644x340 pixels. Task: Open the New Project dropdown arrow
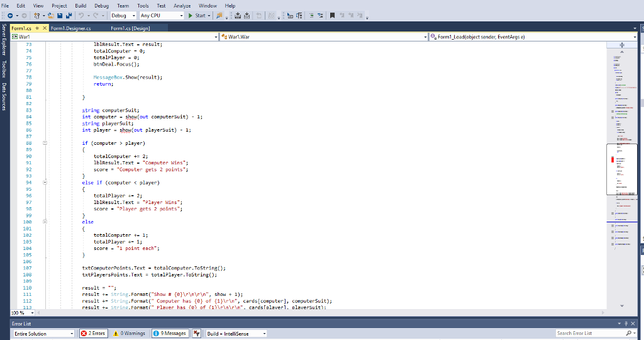(43, 16)
